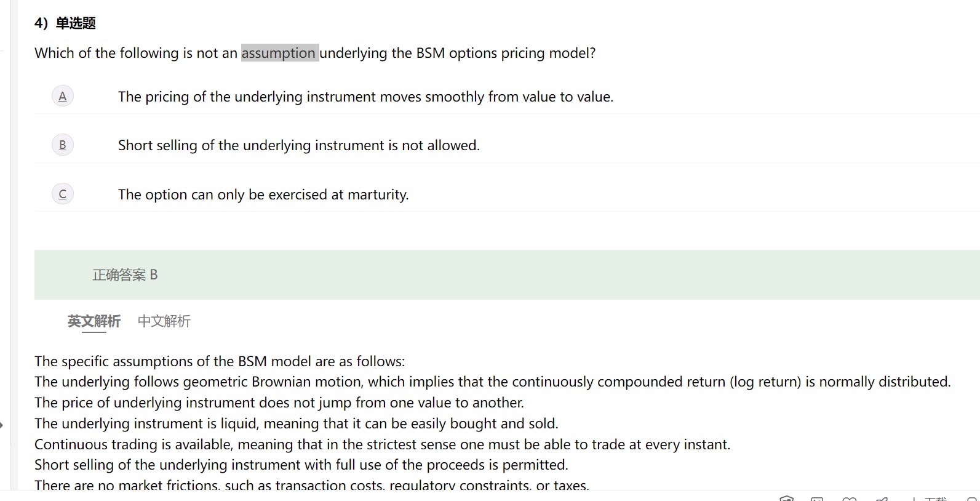Click the download arrow icon beside 下载
This screenshot has width=980, height=501.
(x=915, y=498)
